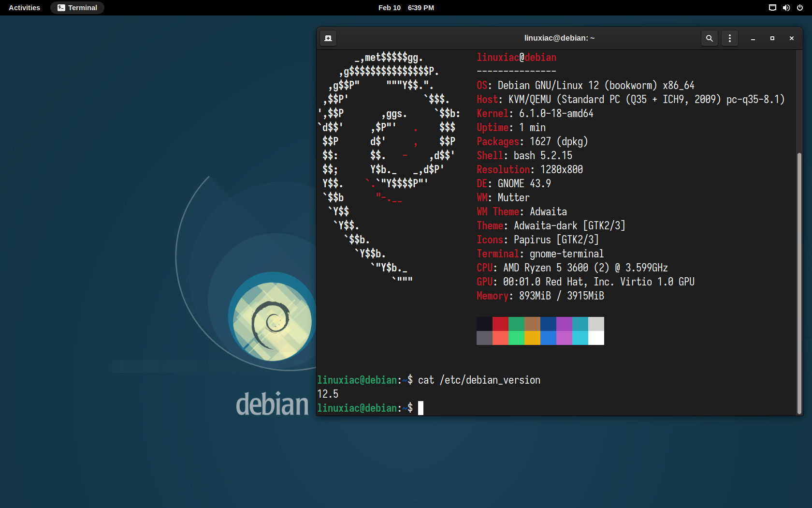Click the power icon in top bar
Viewport: 812px width, 508px height.
[x=800, y=8]
